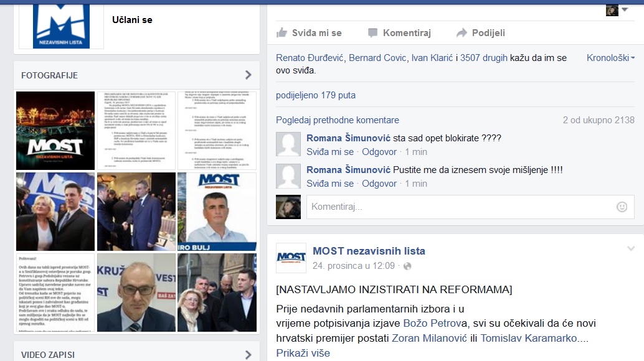Click the MOST page avatar on second post
This screenshot has width=644, height=361.
[291, 258]
